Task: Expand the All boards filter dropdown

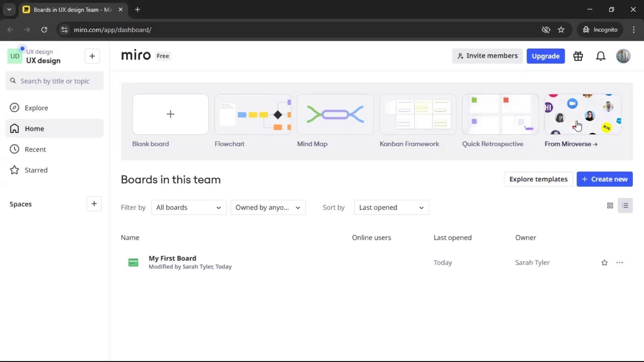Action: coord(189,207)
